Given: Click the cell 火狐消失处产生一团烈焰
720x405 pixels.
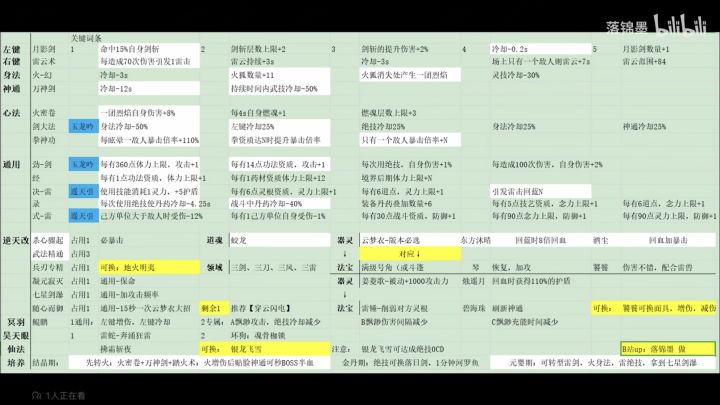Looking at the screenshot, I should click(x=410, y=74).
